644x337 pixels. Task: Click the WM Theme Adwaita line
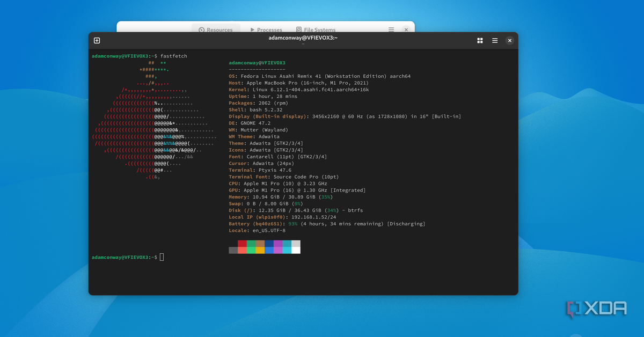(254, 136)
